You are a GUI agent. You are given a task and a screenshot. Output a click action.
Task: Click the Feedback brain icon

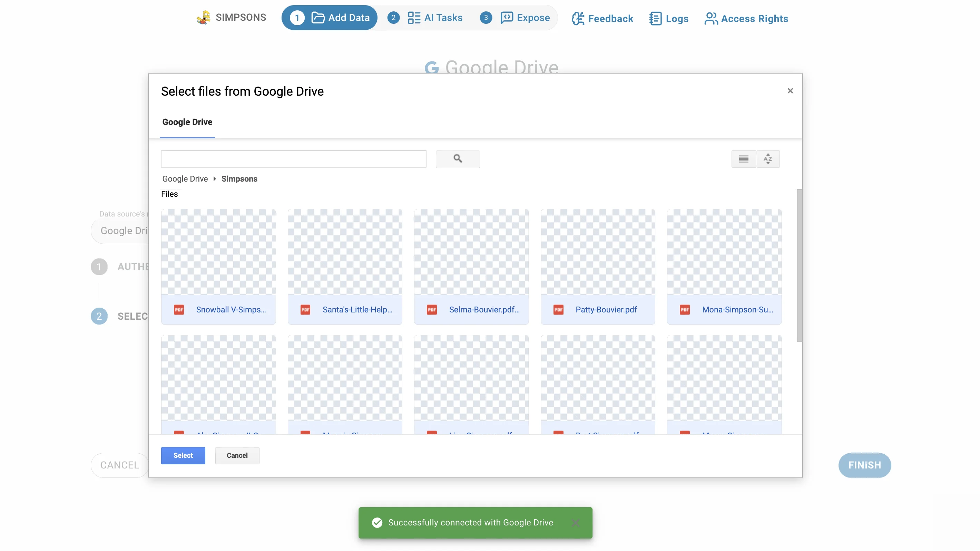pyautogui.click(x=578, y=18)
